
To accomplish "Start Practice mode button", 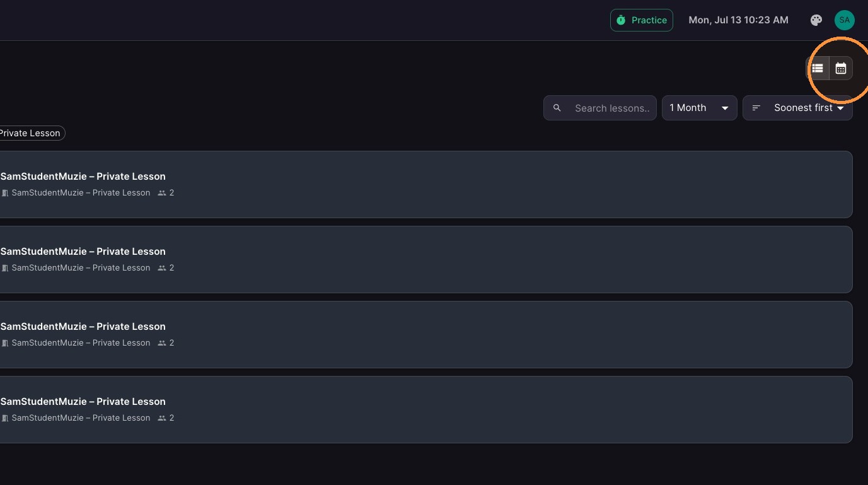I will coord(642,20).
